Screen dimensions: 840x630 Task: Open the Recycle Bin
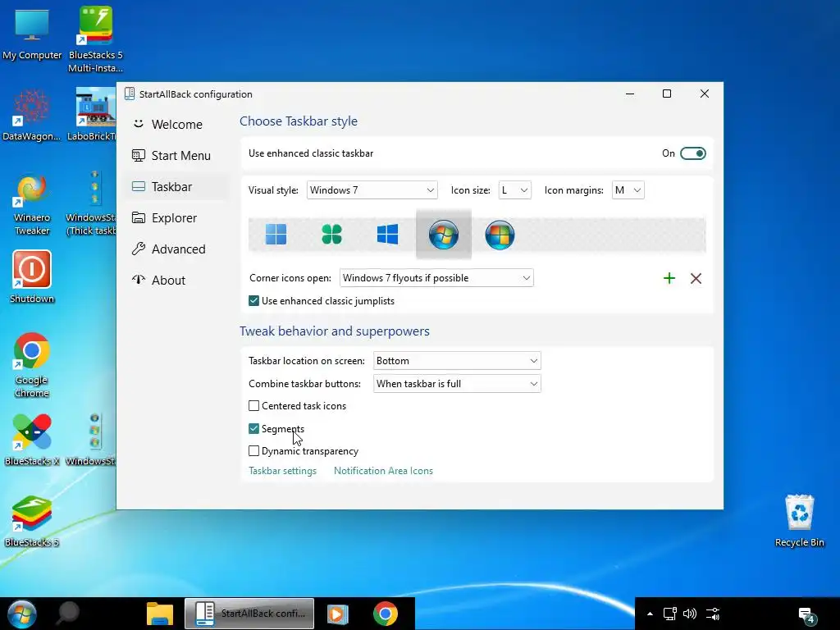coord(799,520)
